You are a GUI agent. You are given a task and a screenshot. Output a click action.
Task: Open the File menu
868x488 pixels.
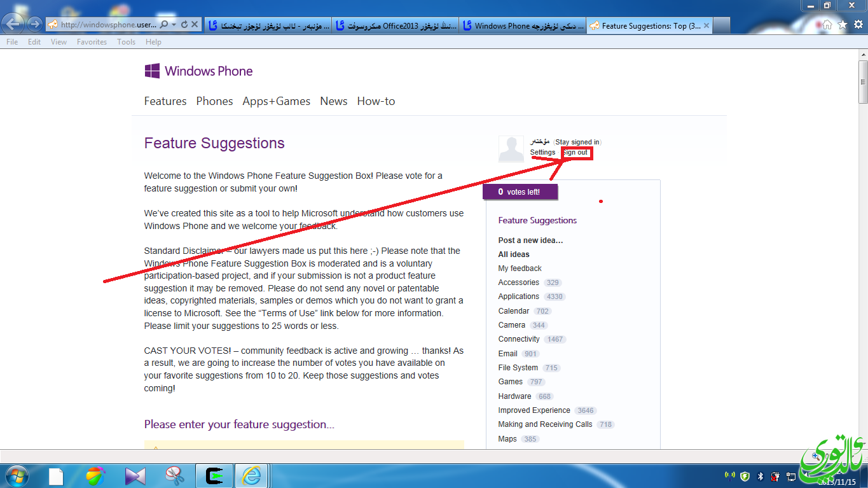(12, 42)
